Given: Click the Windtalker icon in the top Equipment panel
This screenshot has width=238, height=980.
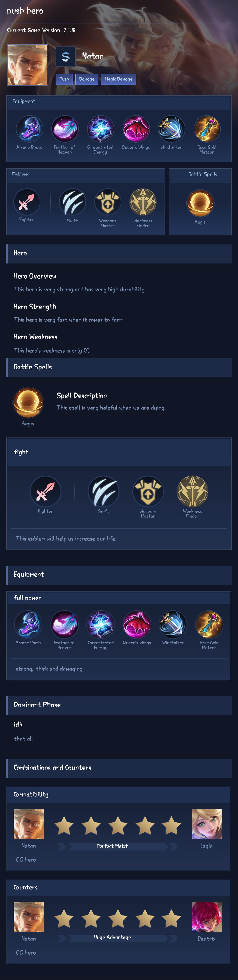Looking at the screenshot, I should click(171, 129).
